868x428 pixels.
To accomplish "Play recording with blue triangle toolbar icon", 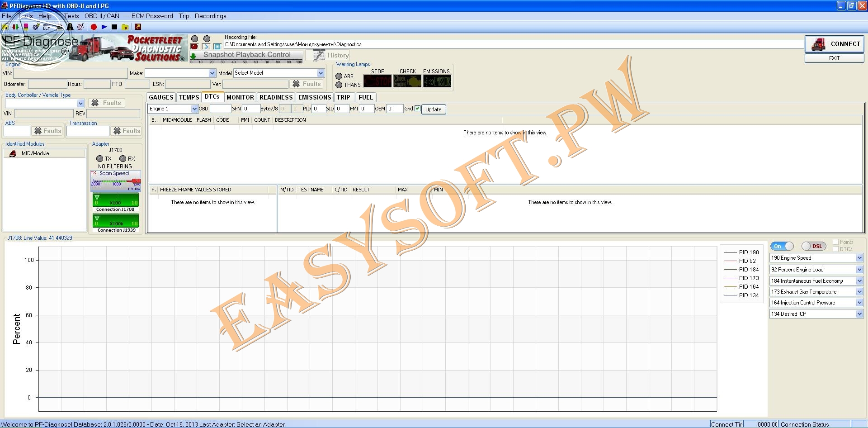I will tap(104, 27).
